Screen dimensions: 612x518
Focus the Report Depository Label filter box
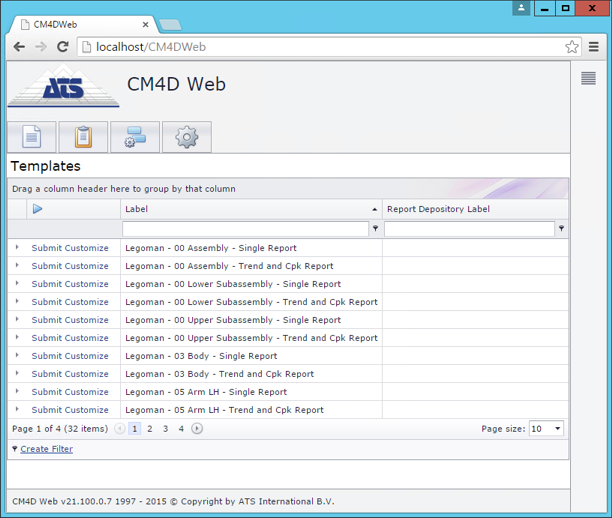(x=470, y=229)
